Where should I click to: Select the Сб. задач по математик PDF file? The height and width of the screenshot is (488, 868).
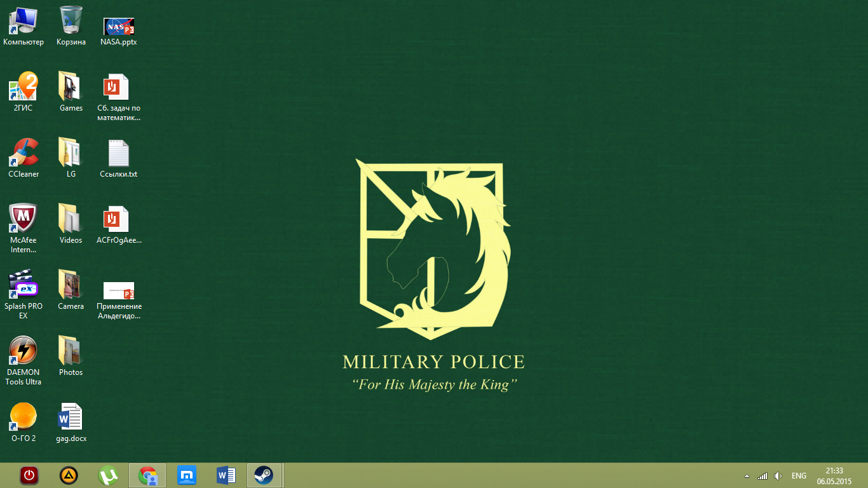tap(119, 97)
